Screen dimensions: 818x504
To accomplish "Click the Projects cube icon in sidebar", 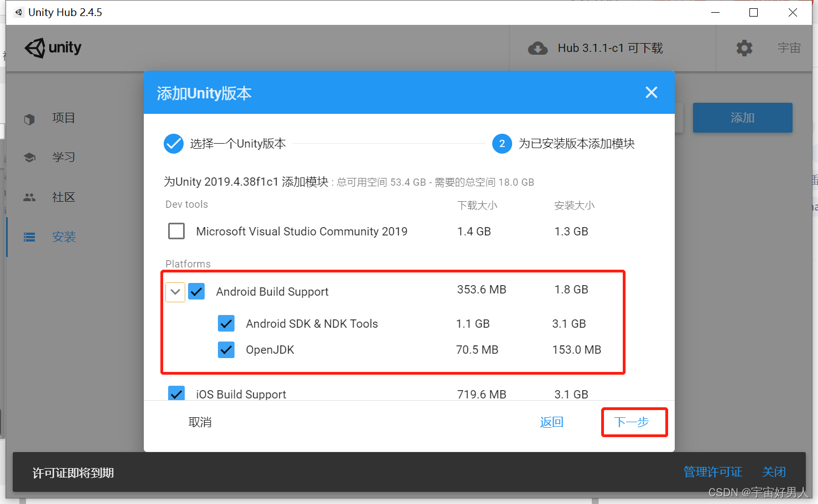I will point(29,119).
